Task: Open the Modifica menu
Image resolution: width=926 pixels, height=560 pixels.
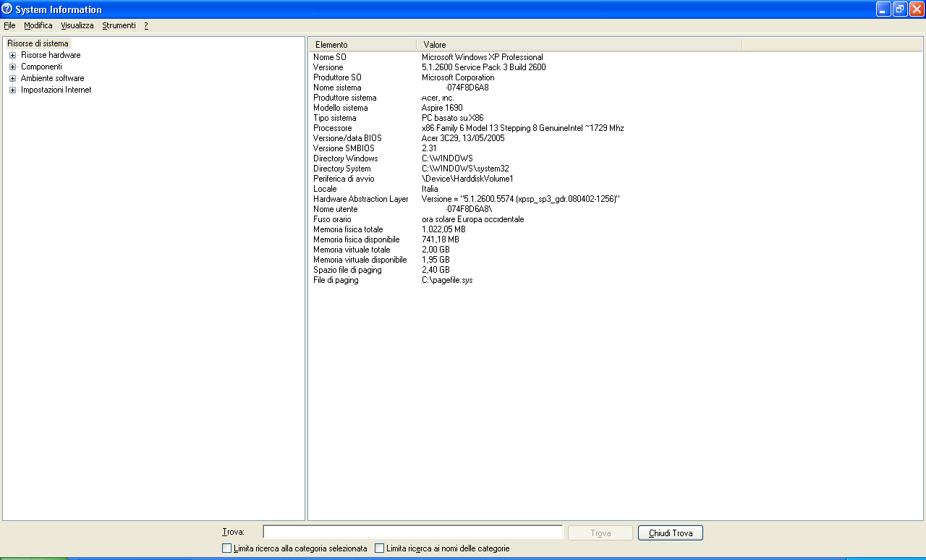Action: click(38, 25)
